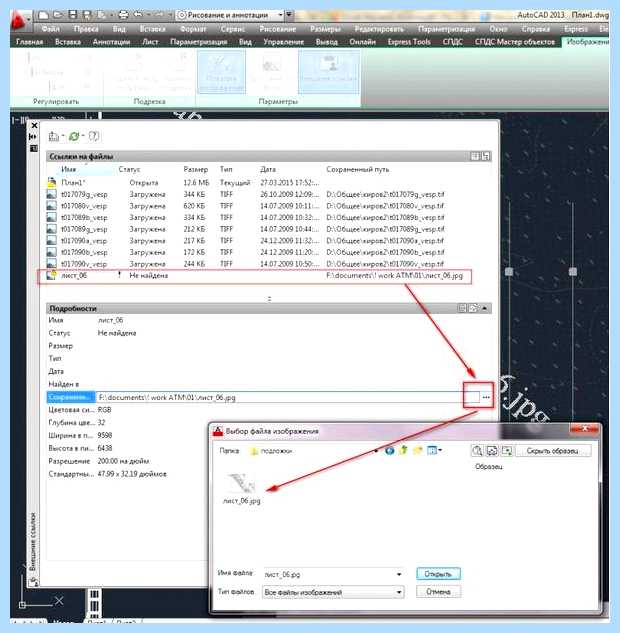Click the details view icon in Подробности header
This screenshot has width=620, height=633.
[x=463, y=308]
